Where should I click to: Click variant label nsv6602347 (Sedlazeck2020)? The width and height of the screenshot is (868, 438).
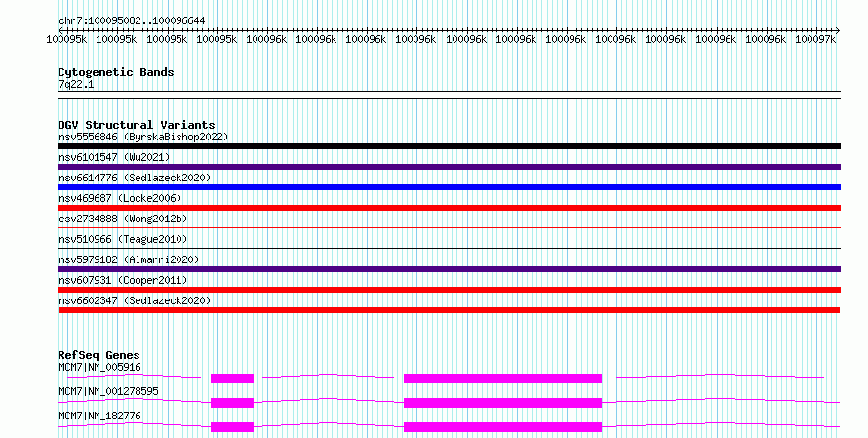[135, 300]
